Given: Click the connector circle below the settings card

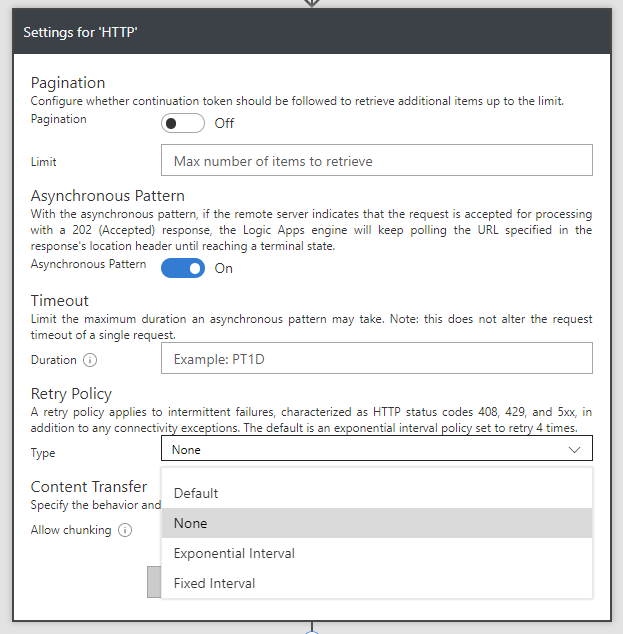Looking at the screenshot, I should pyautogui.click(x=312, y=630).
